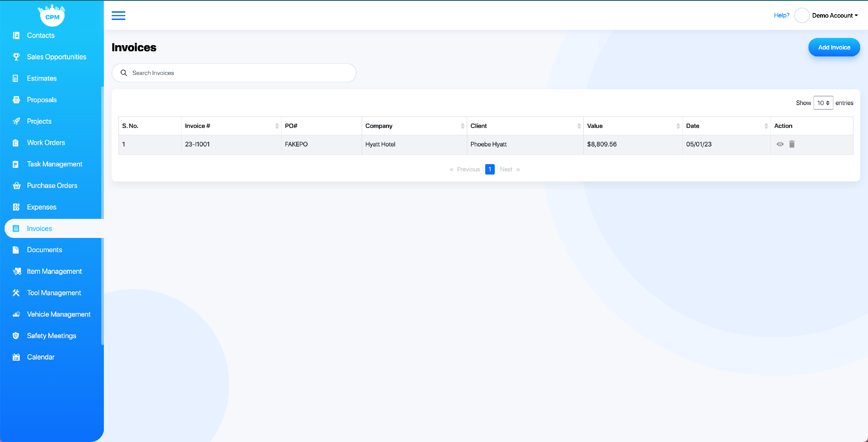Select the active Invoices menu item
Screen dimensions: 868x442
(54, 229)
